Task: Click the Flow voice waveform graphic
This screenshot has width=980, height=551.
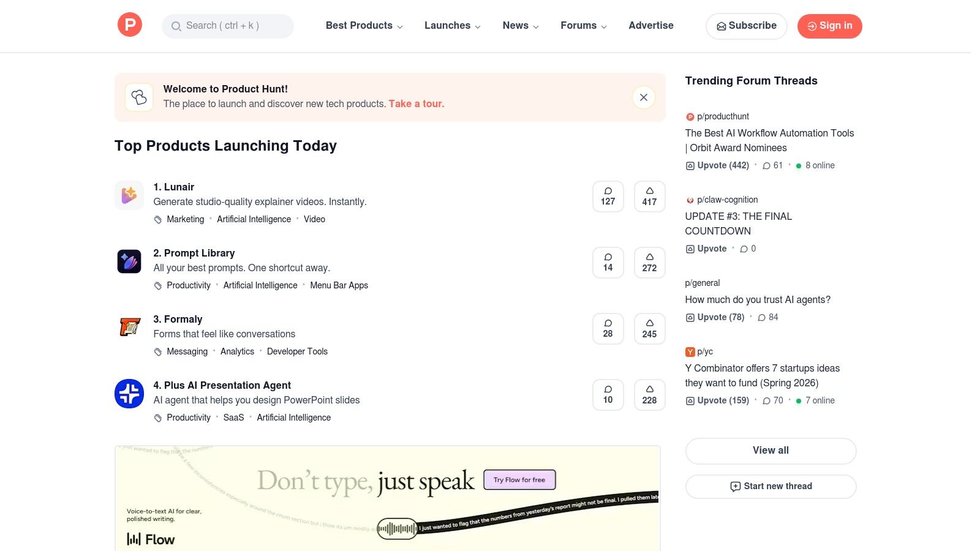Action: click(x=397, y=528)
